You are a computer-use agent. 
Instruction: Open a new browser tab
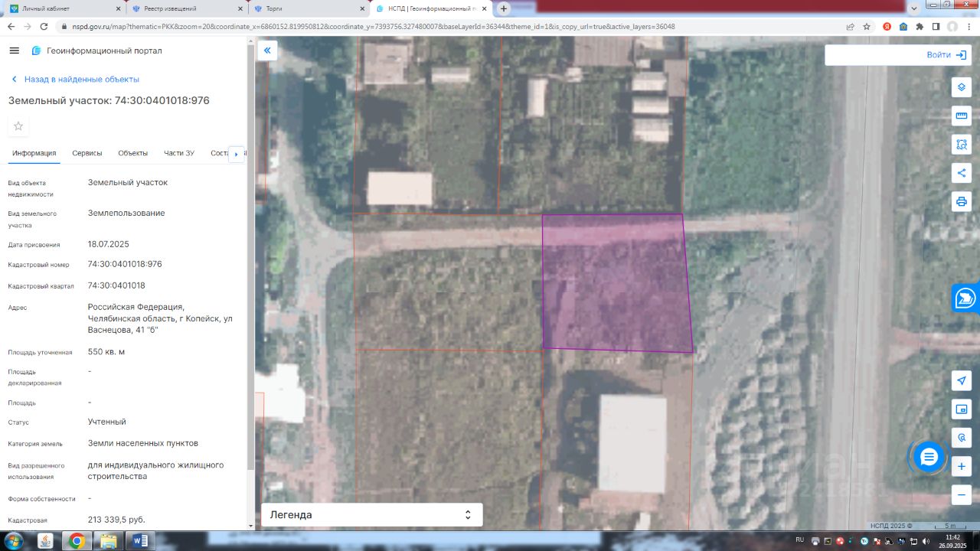[504, 8]
